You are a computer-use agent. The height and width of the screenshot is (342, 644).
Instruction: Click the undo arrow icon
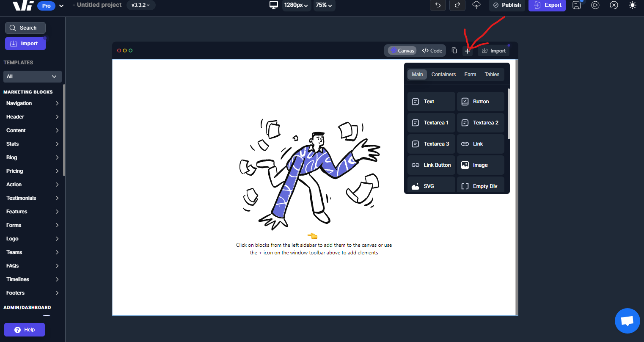click(438, 5)
